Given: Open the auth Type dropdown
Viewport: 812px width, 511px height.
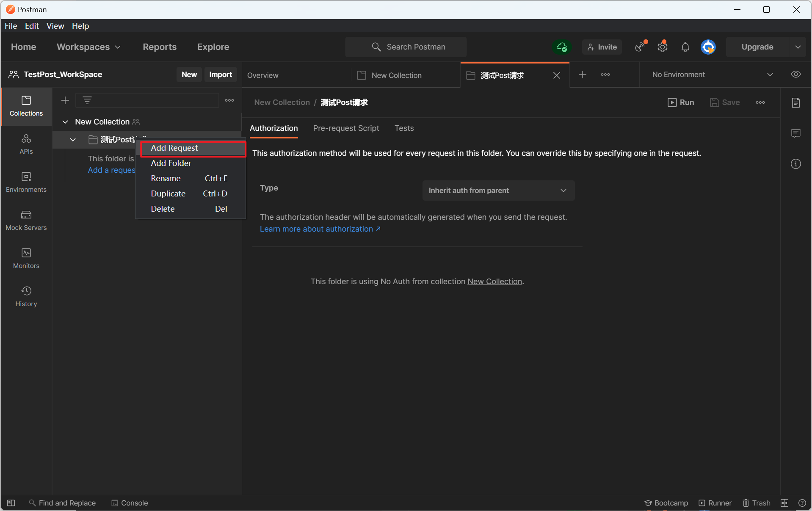Looking at the screenshot, I should [498, 191].
